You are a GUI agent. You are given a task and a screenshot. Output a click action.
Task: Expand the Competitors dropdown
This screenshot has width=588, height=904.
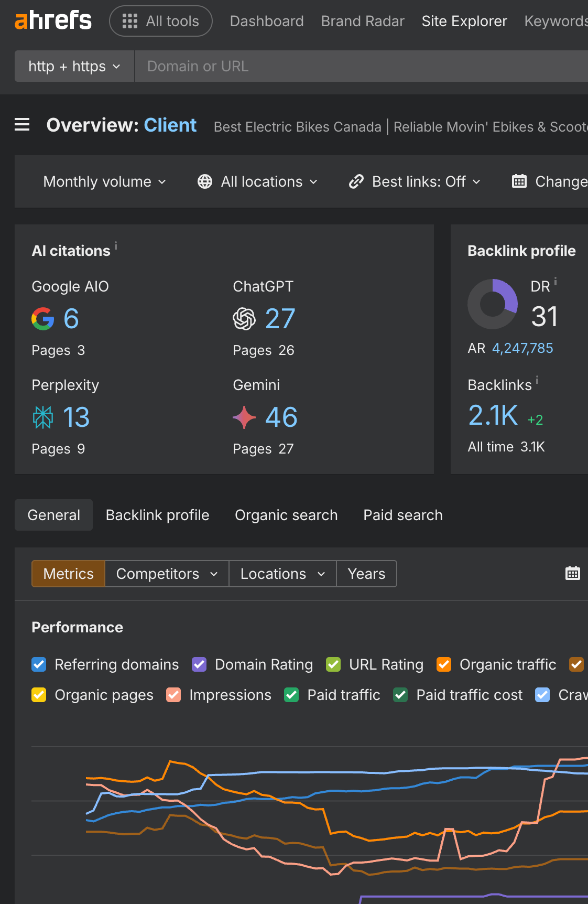[x=167, y=574]
